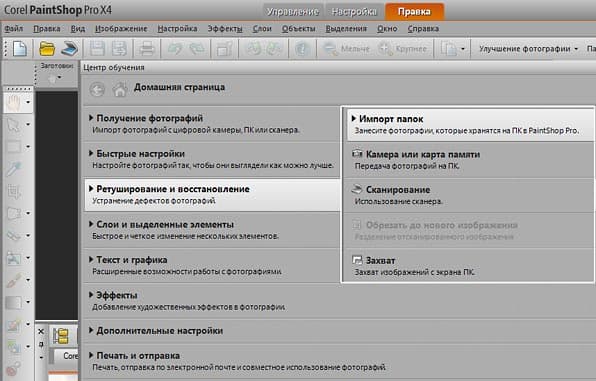Viewport: 596px width, 381px height.
Task: Toggle the organizer palette pin
Action: pyautogui.click(x=41, y=344)
